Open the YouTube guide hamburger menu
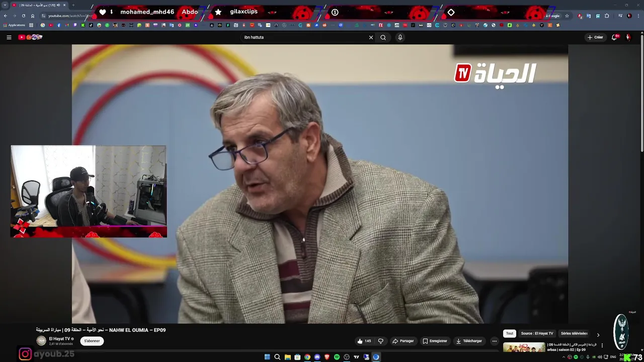 tap(9, 37)
